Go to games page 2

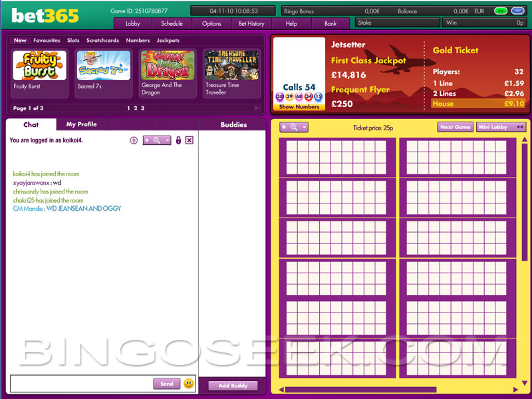[x=136, y=108]
